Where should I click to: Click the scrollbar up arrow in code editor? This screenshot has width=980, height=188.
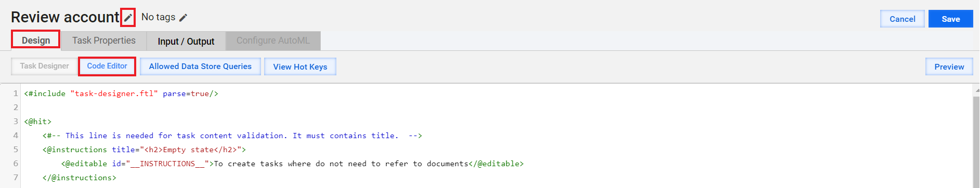coord(976,89)
